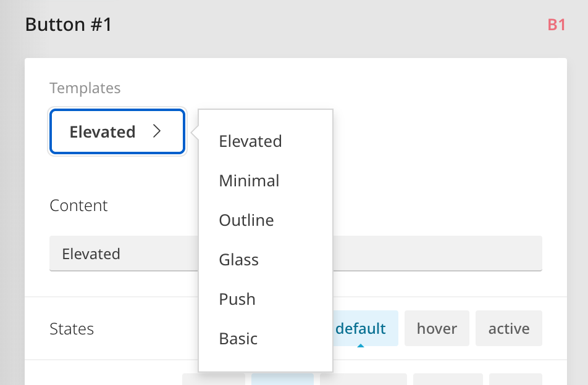Click the chevron icon inside the Elevated selector
Image resolution: width=588 pixels, height=385 pixels.
[157, 131]
